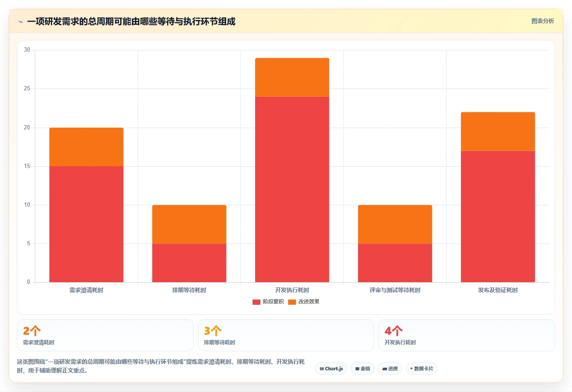Click the 发布及验证耗时 x-axis label
This screenshot has height=392, width=572.
tap(498, 290)
